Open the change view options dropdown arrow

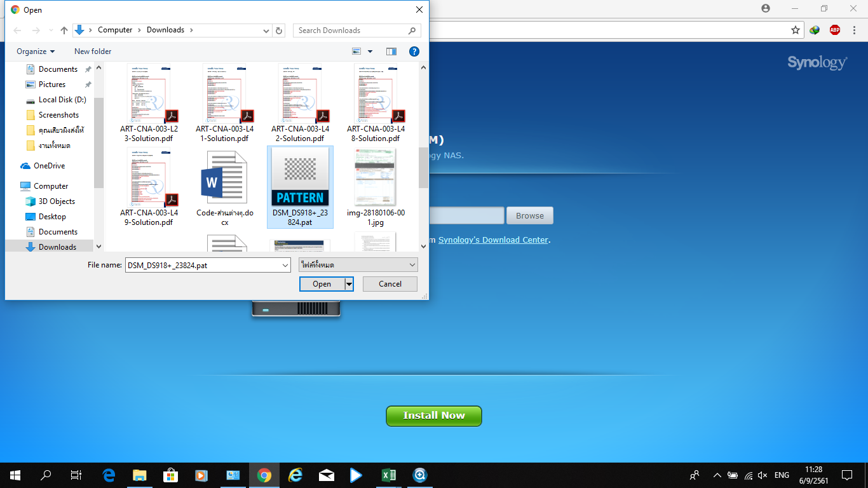(x=370, y=51)
